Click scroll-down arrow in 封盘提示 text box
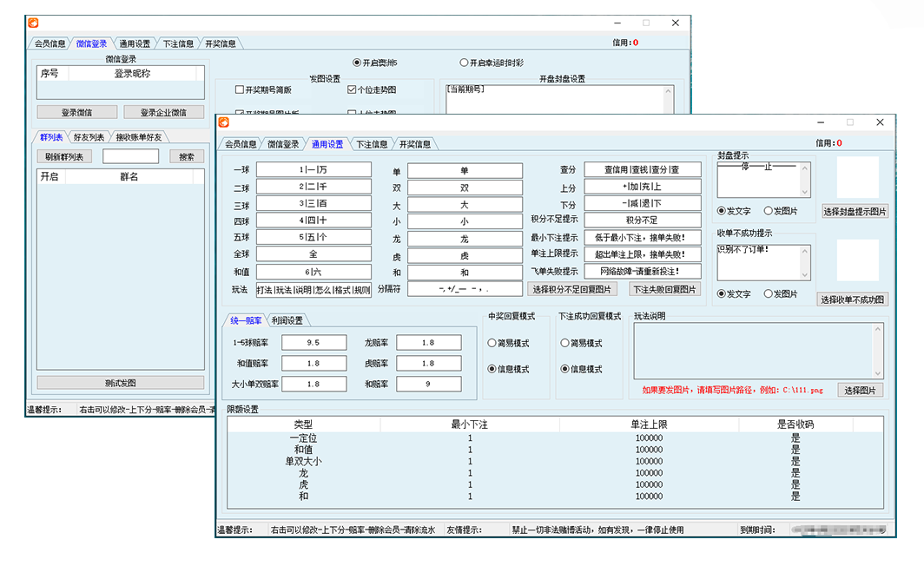924x566 pixels. click(805, 193)
